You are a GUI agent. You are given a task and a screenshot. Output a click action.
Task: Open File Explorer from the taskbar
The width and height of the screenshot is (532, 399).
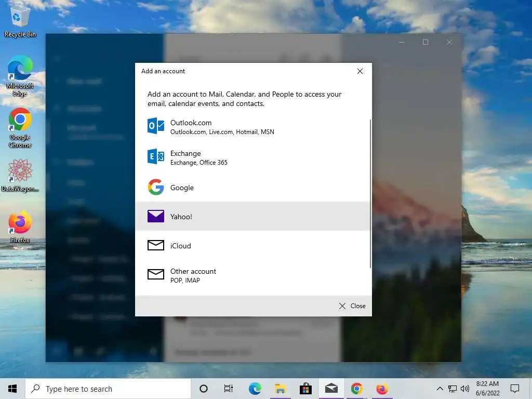(280, 389)
